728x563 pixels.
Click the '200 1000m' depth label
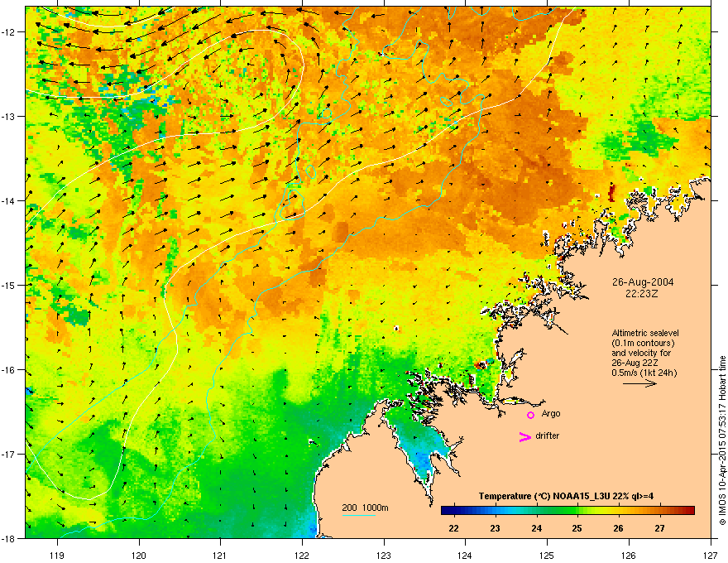[365, 508]
